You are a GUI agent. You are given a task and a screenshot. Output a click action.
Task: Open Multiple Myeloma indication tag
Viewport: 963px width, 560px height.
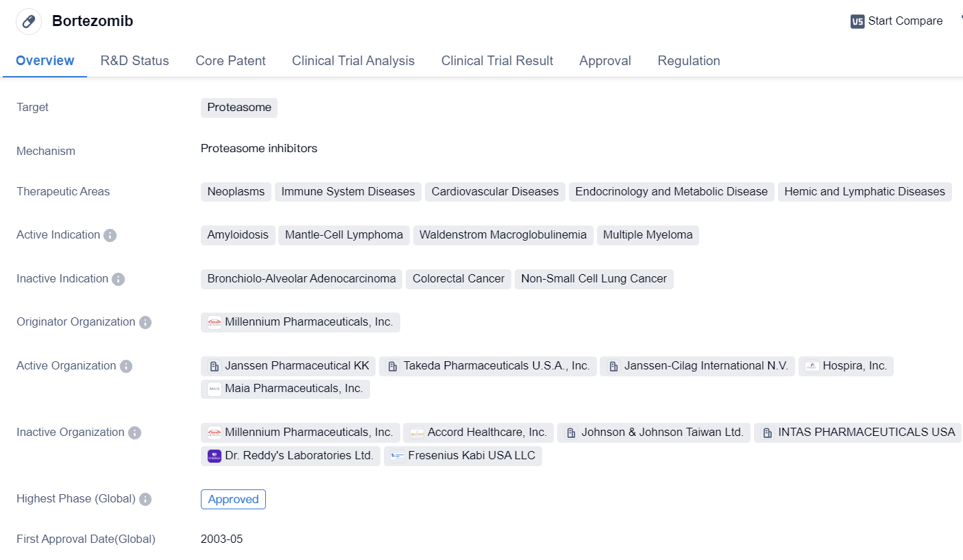coord(647,235)
